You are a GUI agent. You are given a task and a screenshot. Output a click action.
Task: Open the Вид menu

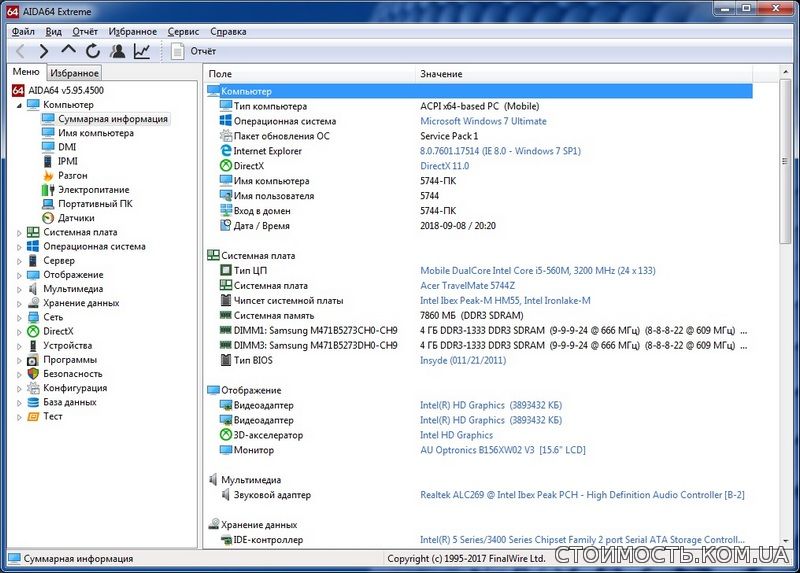(54, 32)
